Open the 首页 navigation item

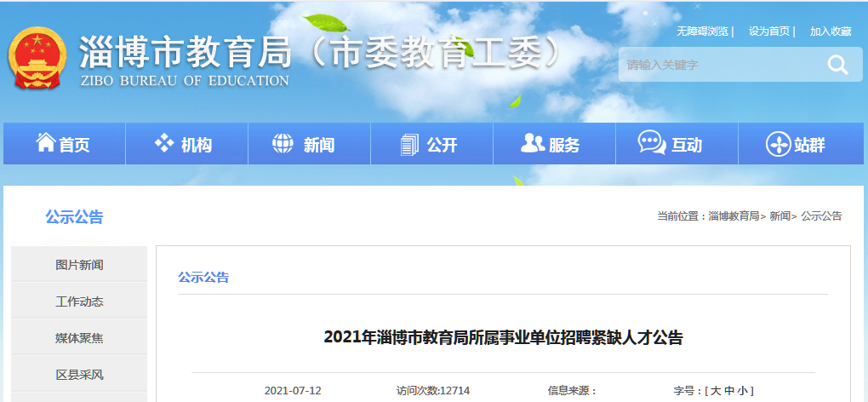64,143
